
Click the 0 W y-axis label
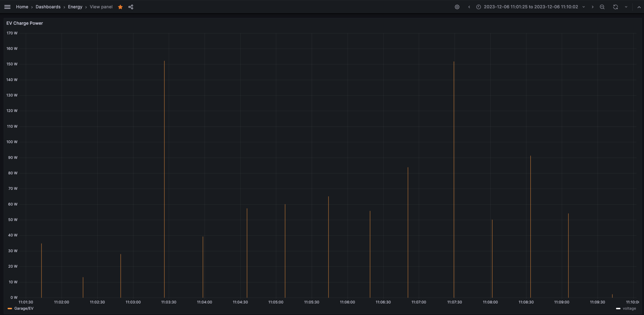[x=14, y=298]
